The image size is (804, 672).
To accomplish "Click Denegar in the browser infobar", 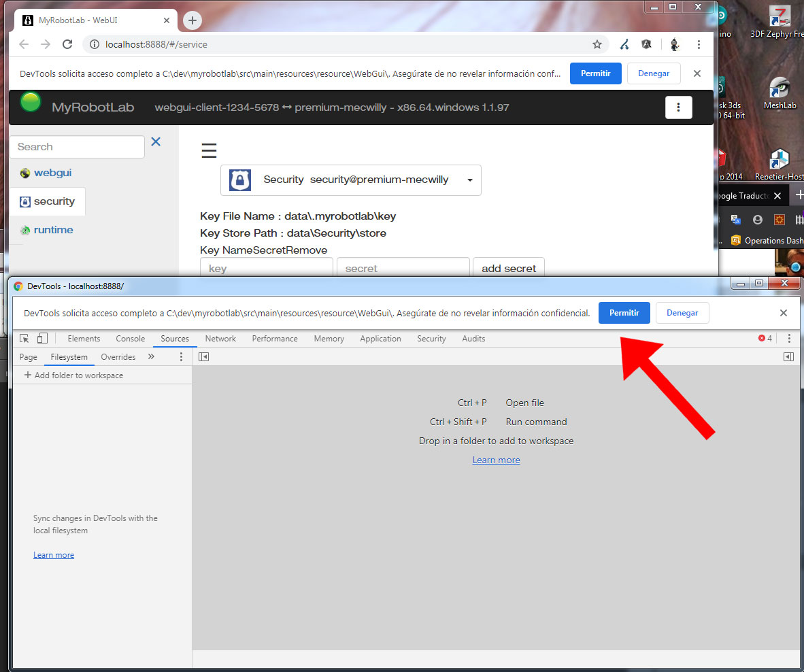I will click(x=653, y=73).
